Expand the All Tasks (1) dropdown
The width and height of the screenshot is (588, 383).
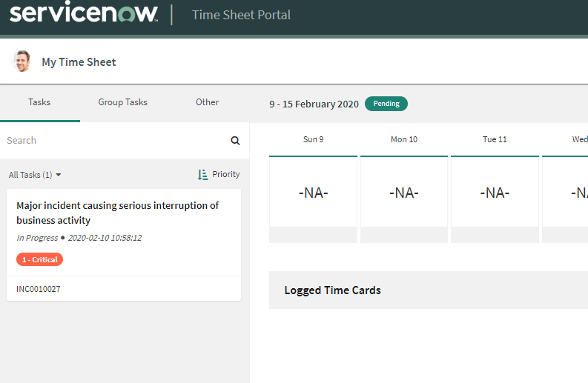coord(35,175)
